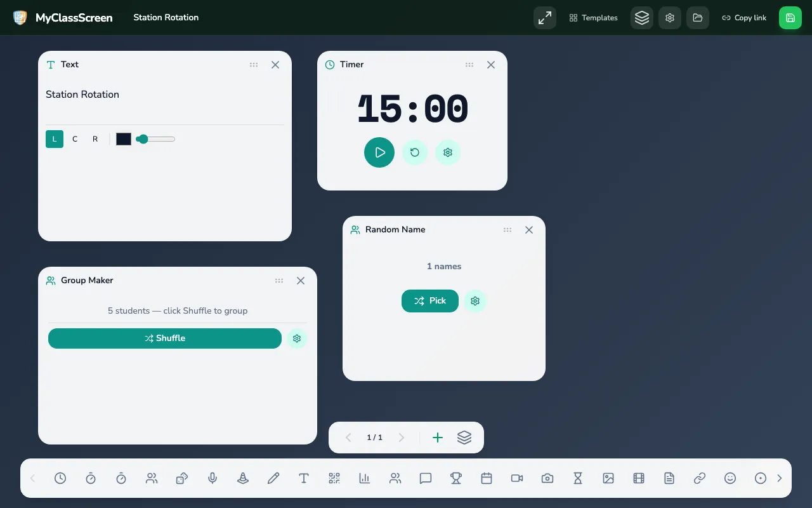
Task: Open board settings gear in the header
Action: click(x=670, y=18)
